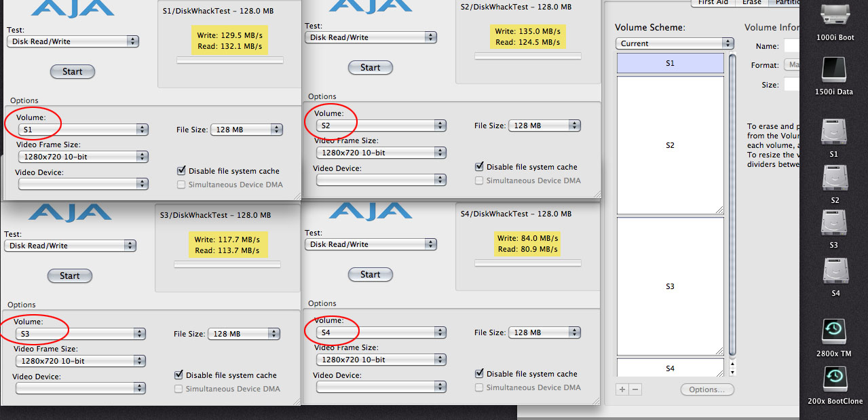
Task: Open the Volume dropdown showing S4
Action: [381, 332]
